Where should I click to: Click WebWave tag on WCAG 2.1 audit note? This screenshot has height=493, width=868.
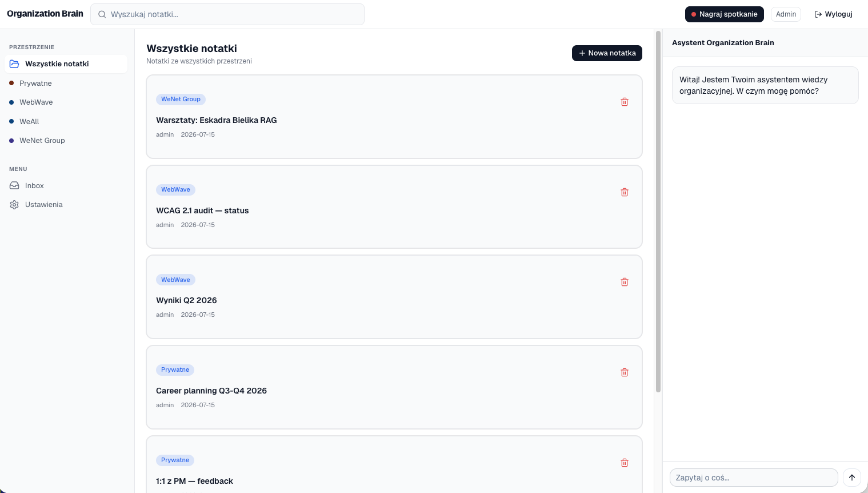(175, 190)
